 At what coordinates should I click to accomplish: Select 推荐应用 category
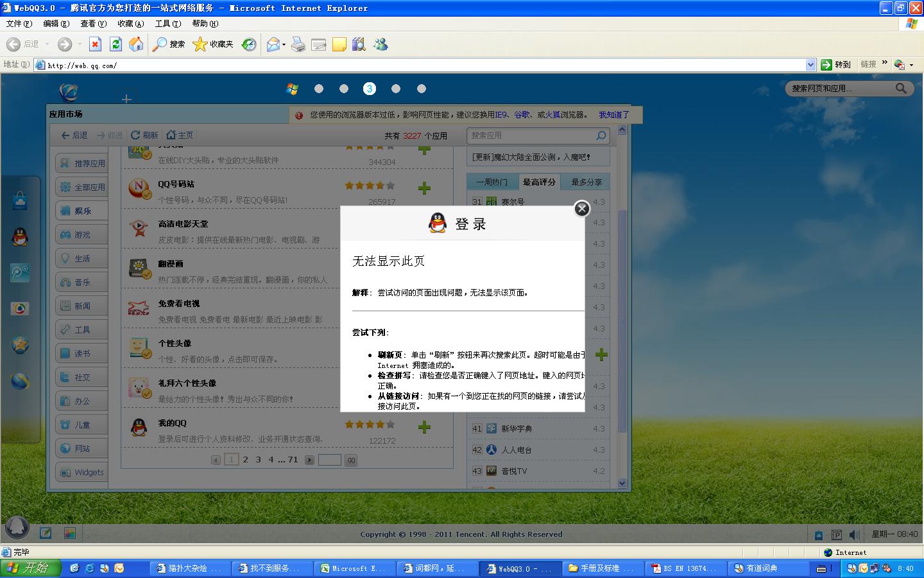click(81, 163)
